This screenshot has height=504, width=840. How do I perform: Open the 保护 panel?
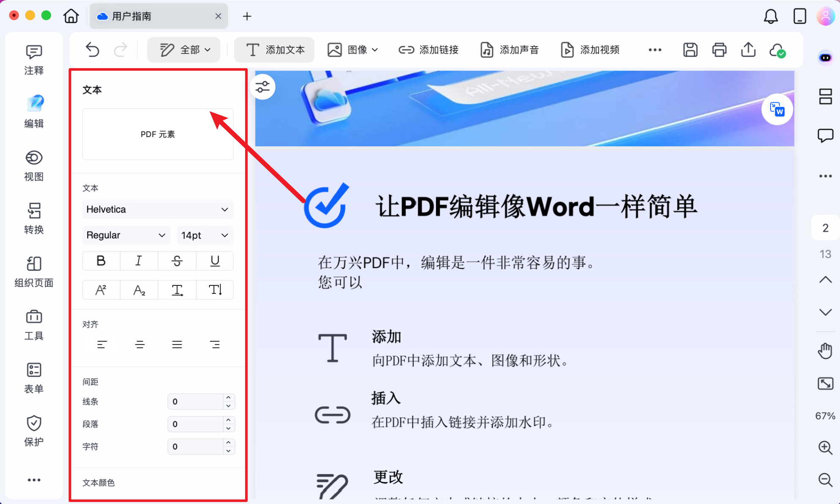point(34,430)
